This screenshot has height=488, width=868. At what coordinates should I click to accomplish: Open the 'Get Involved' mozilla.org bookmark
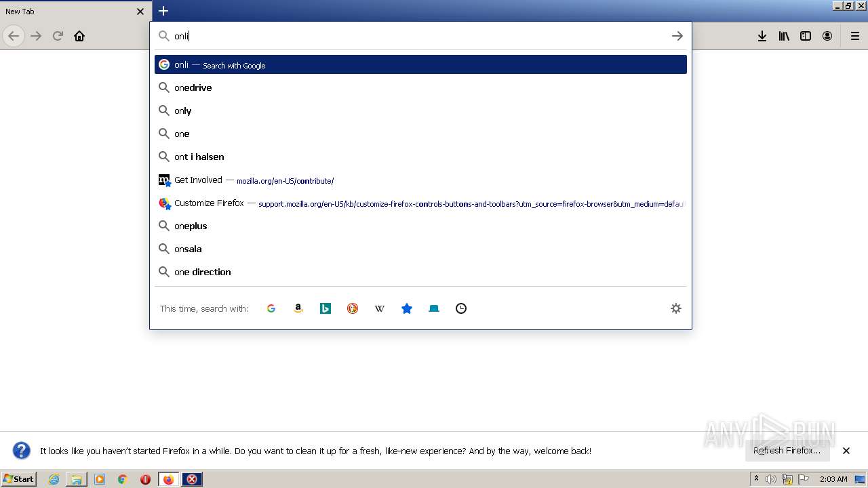pos(420,180)
